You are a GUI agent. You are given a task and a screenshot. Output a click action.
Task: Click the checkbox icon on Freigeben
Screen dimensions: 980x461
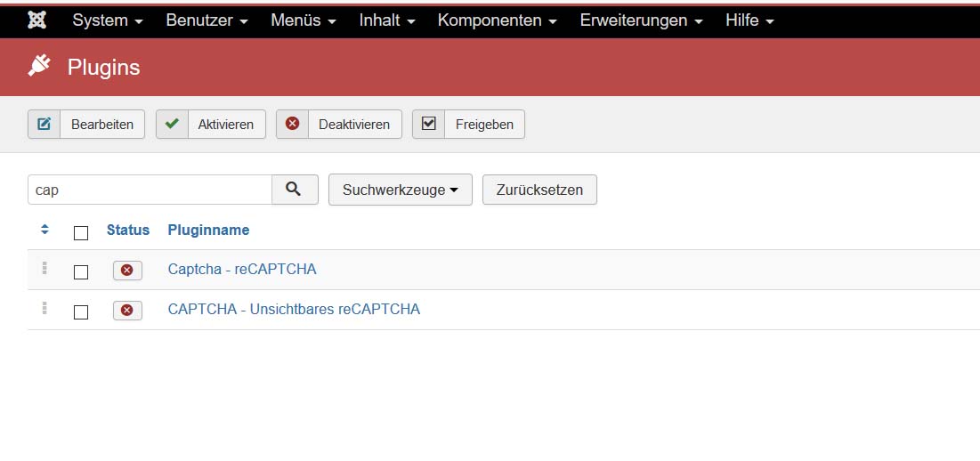[x=428, y=124]
